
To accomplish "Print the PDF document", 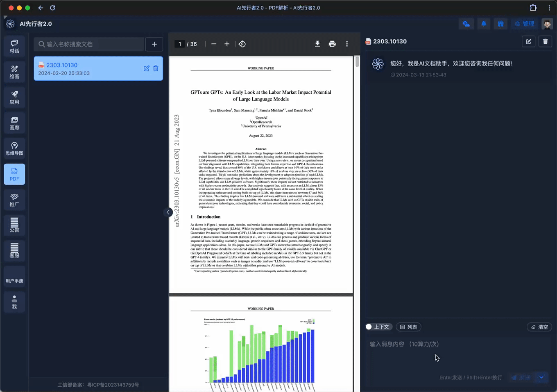I will tap(332, 44).
